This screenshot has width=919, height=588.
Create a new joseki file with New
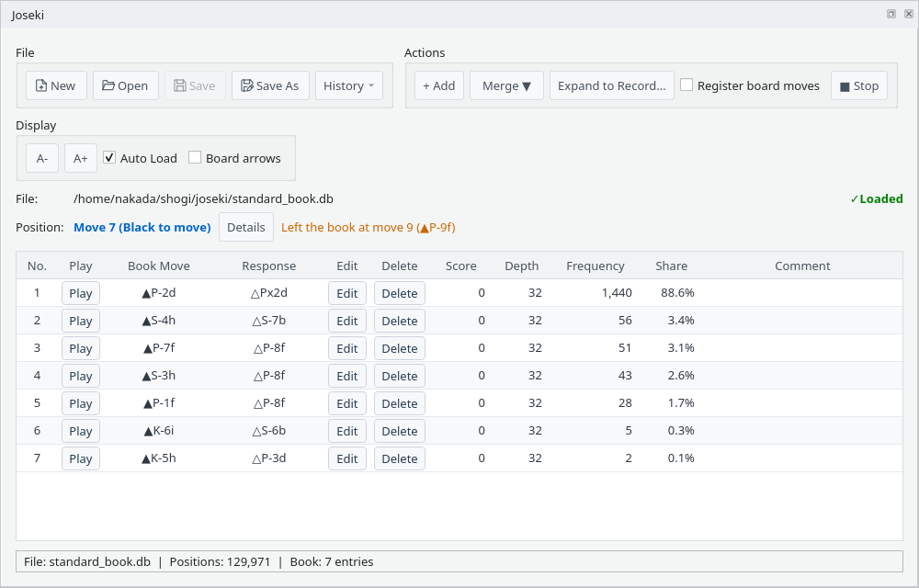point(56,85)
